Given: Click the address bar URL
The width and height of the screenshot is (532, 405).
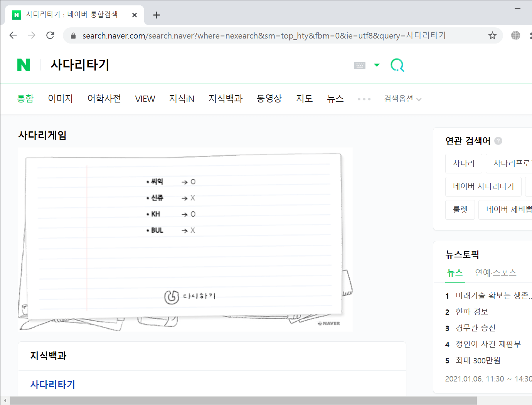Looking at the screenshot, I should [x=264, y=35].
